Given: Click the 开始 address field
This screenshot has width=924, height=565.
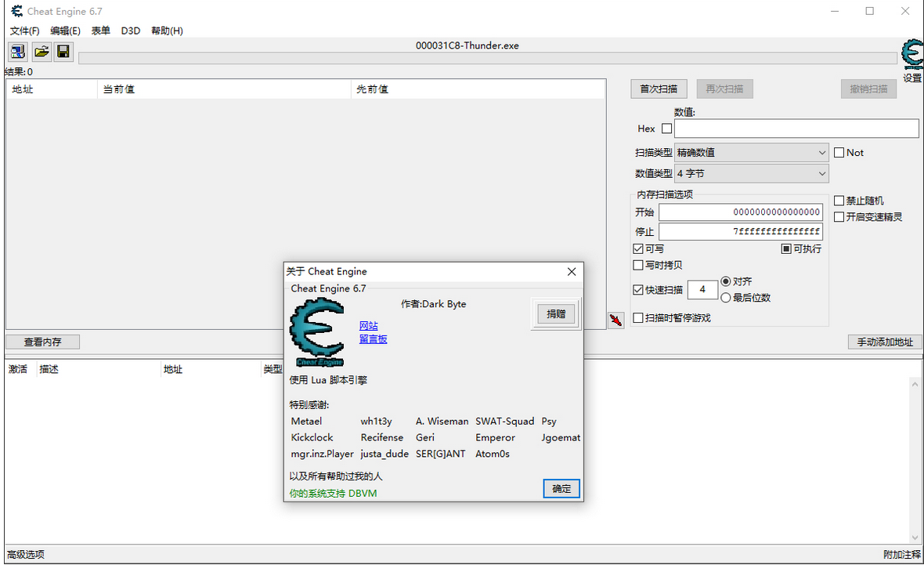Looking at the screenshot, I should pyautogui.click(x=741, y=212).
